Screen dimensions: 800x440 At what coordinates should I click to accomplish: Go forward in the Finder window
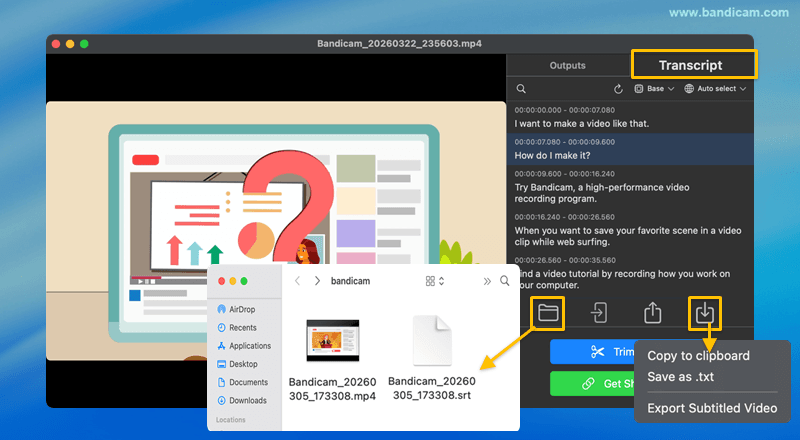point(318,281)
